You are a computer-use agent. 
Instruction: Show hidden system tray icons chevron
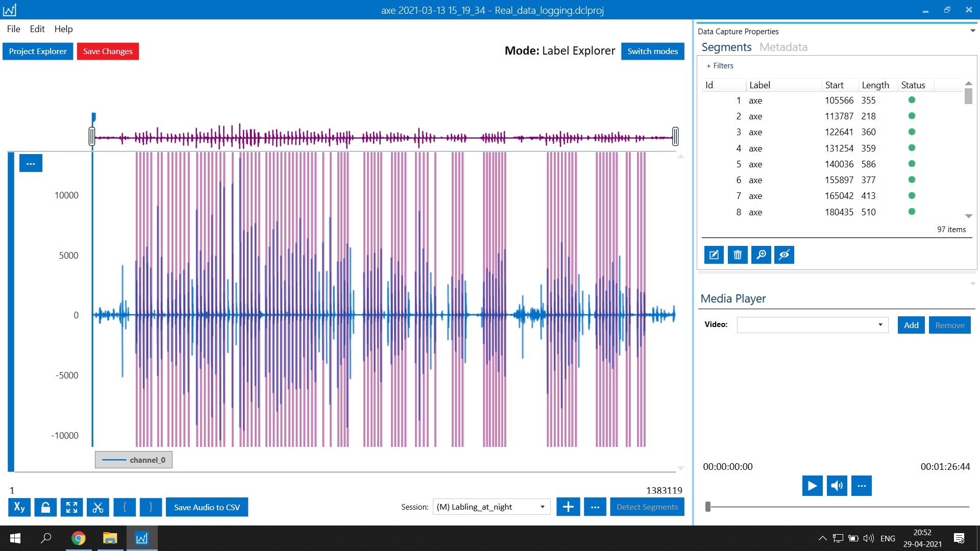pos(822,538)
